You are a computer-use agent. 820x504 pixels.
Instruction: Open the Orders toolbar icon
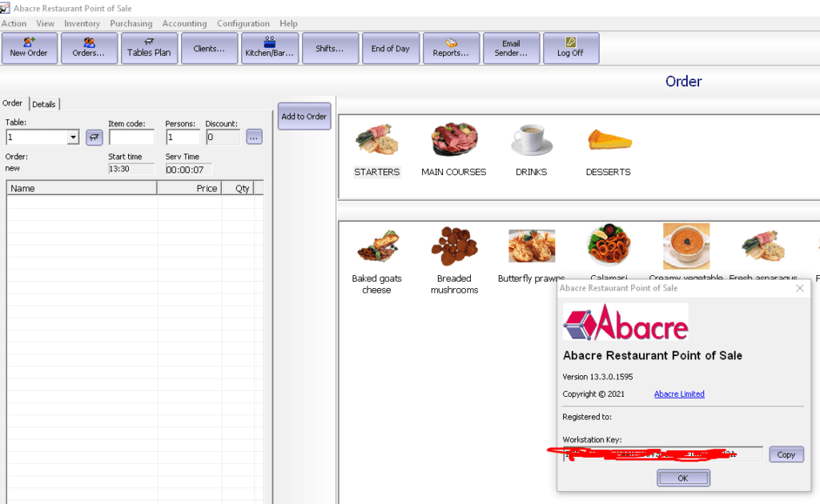point(89,48)
